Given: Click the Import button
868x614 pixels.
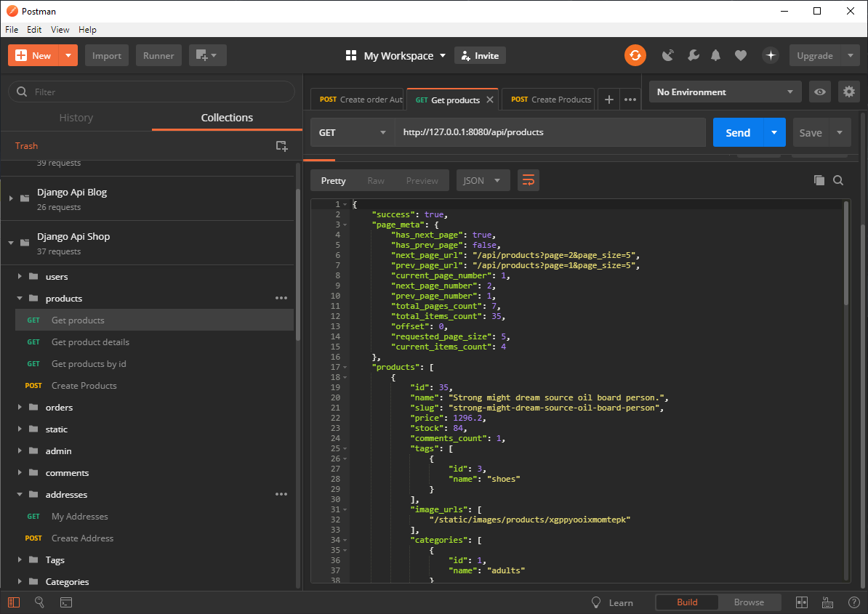Looking at the screenshot, I should tap(107, 55).
